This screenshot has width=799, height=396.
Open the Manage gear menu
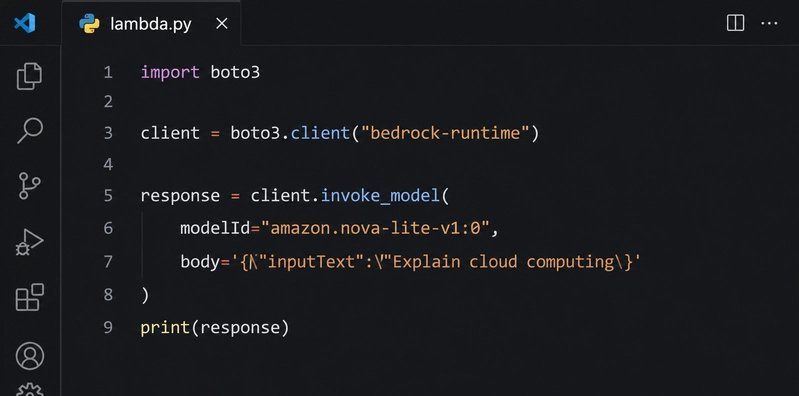click(30, 389)
